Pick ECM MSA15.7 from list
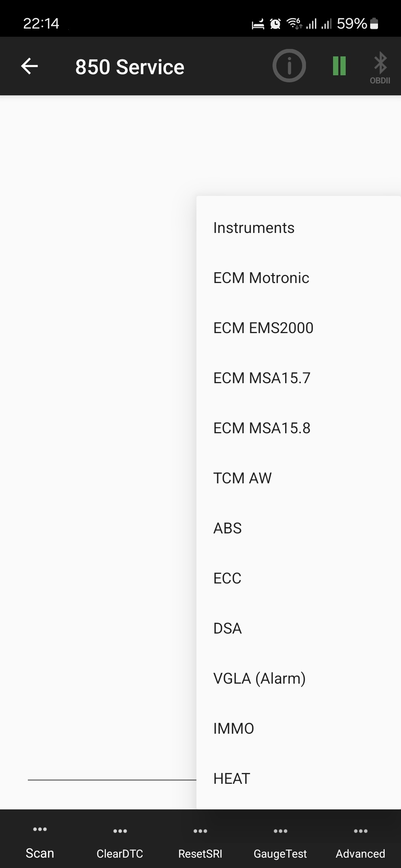Viewport: 401px width, 868px height. click(x=262, y=378)
